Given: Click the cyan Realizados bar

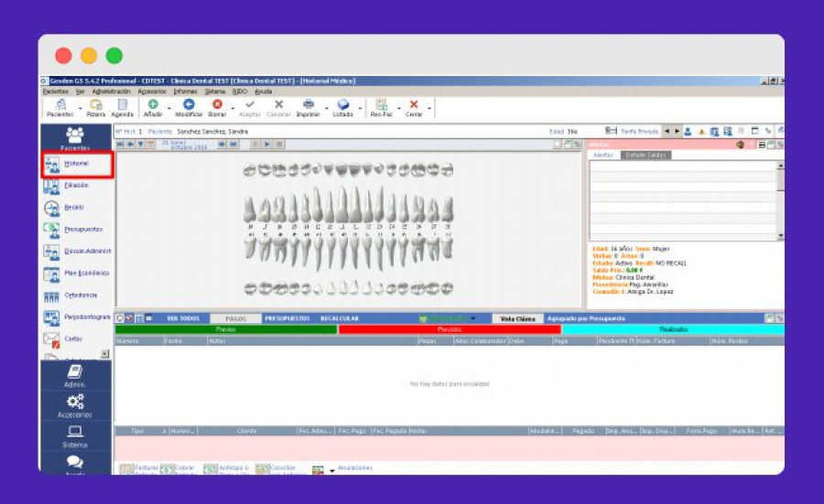Looking at the screenshot, I should point(673,329).
